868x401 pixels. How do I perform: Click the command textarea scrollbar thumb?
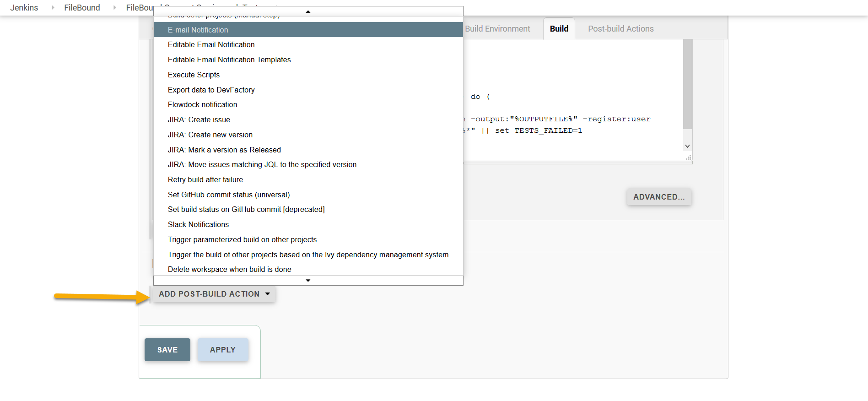coord(687,84)
